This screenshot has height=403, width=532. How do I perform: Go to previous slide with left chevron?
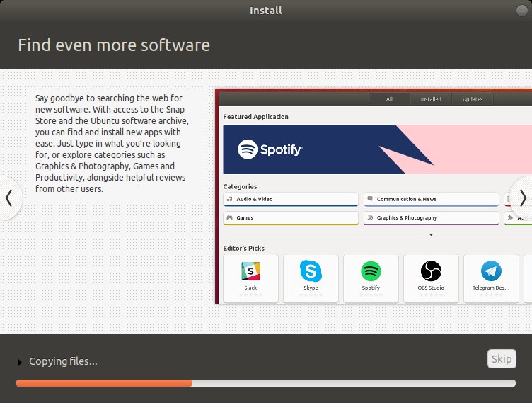coord(9,198)
